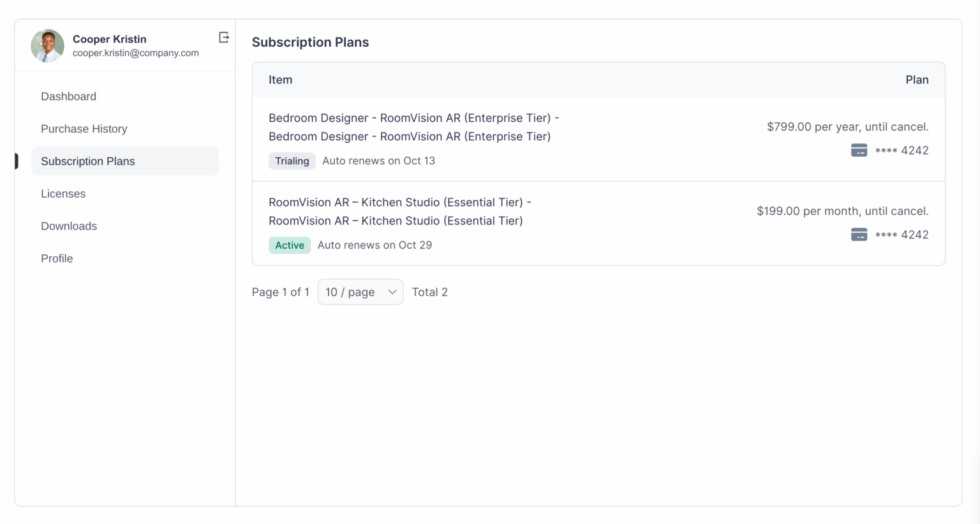Viewport: 980px width, 524px height.
Task: Click the Item column header
Action: (x=281, y=80)
